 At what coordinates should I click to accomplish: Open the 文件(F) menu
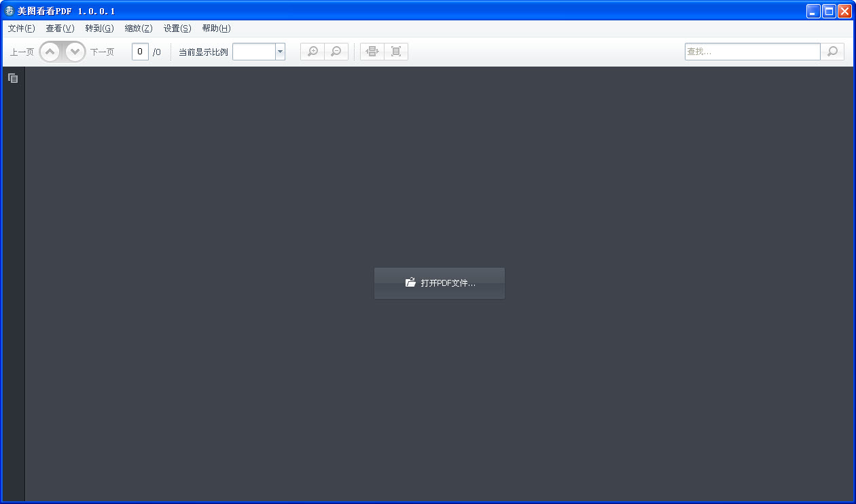(21, 29)
